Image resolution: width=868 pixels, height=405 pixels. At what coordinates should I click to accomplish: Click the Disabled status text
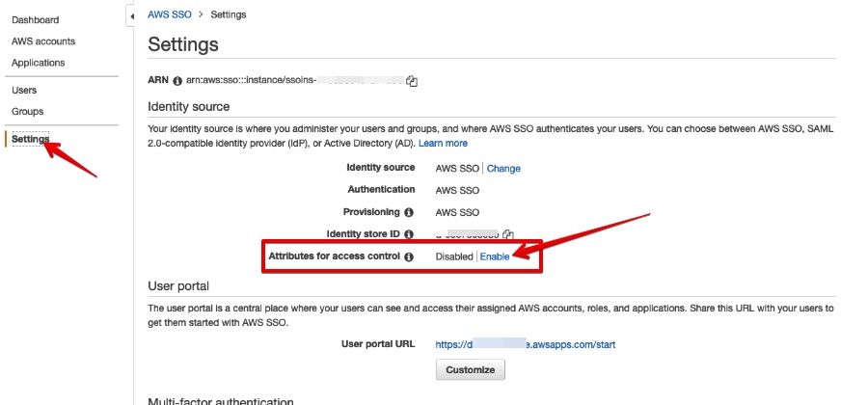tap(454, 256)
